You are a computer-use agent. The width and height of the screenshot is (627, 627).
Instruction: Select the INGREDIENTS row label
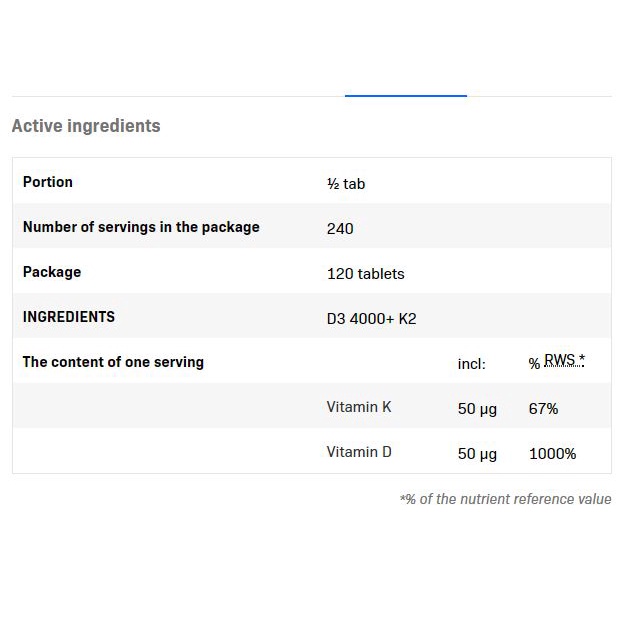[x=69, y=317]
